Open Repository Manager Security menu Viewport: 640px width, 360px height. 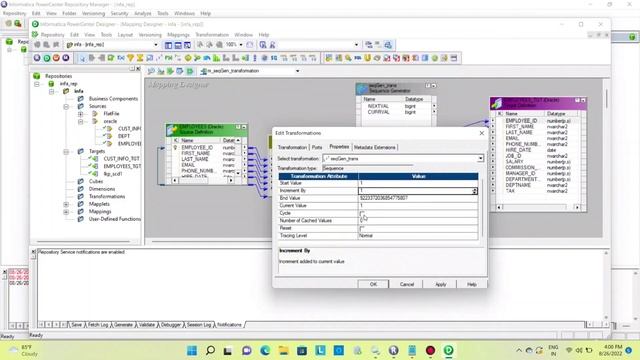pyautogui.click(x=119, y=13)
